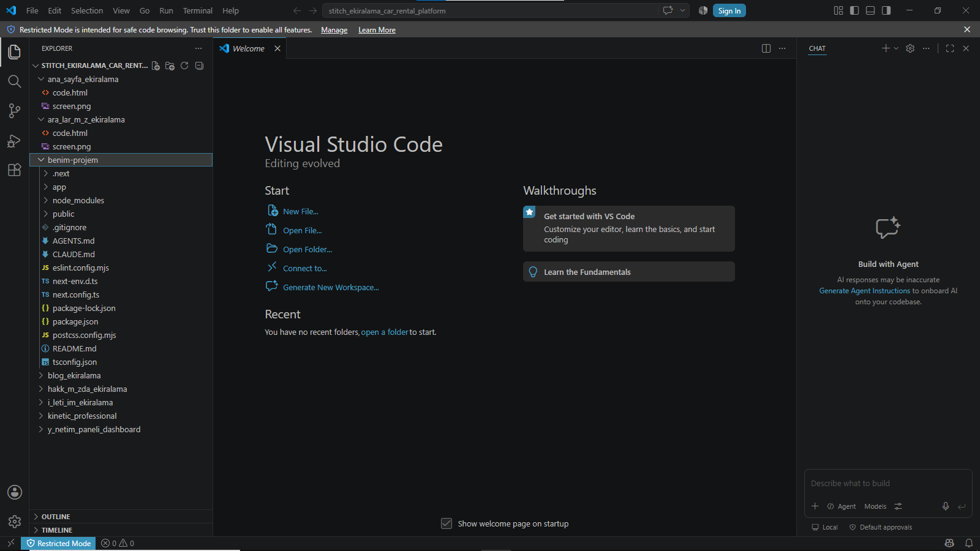Expand the node_modules folder
The width and height of the screenshot is (980, 551).
121,200
